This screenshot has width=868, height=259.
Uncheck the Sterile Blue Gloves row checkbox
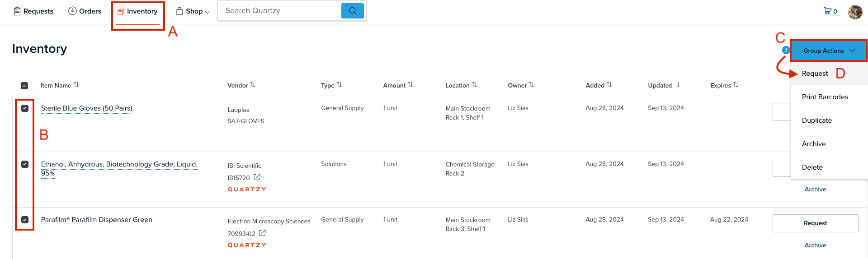pos(25,108)
